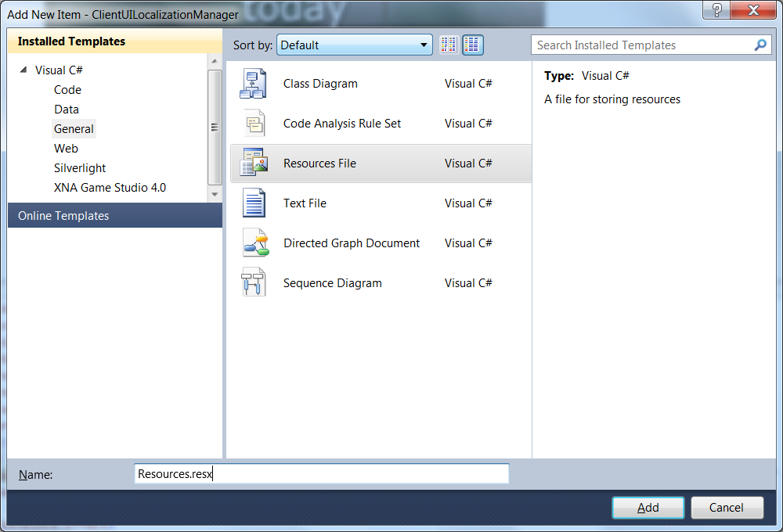The width and height of the screenshot is (783, 532).
Task: Open the Sort by Default dropdown
Action: (355, 45)
